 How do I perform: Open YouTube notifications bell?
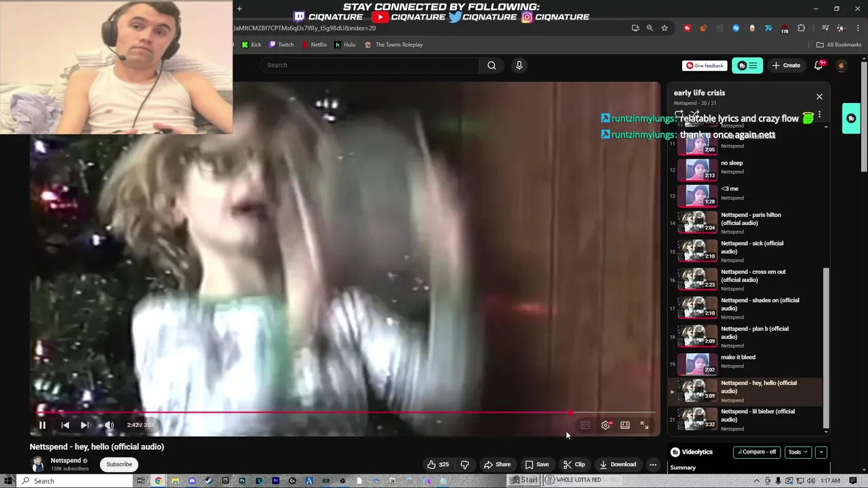(818, 65)
